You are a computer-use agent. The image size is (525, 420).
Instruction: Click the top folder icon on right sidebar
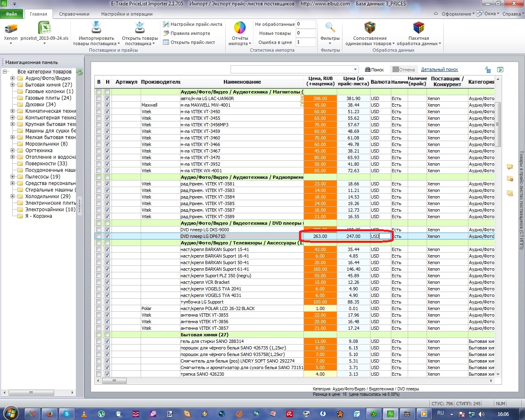510,167
